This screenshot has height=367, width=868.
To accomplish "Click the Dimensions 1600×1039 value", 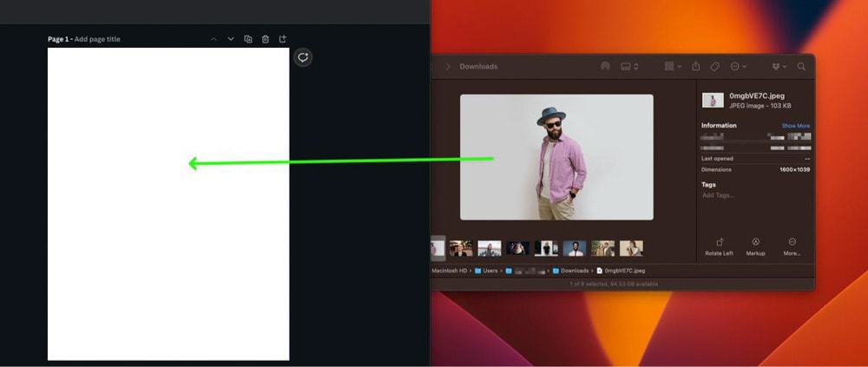I will (794, 170).
